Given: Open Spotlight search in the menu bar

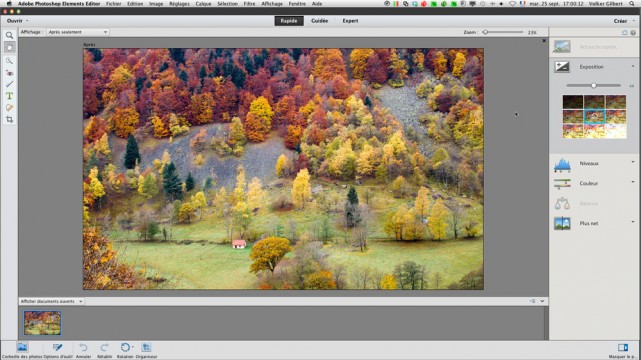Looking at the screenshot, I should 633,3.
